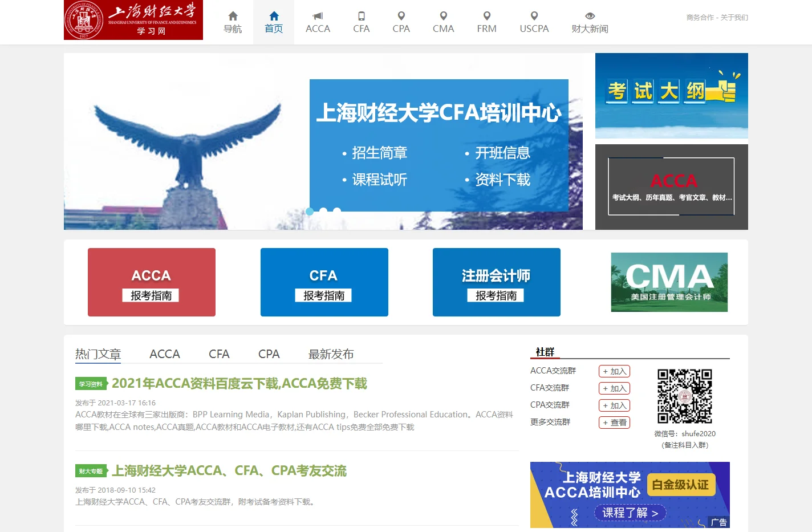Click 资料下载 in the CFA banner
This screenshot has width=812, height=532.
(x=502, y=180)
